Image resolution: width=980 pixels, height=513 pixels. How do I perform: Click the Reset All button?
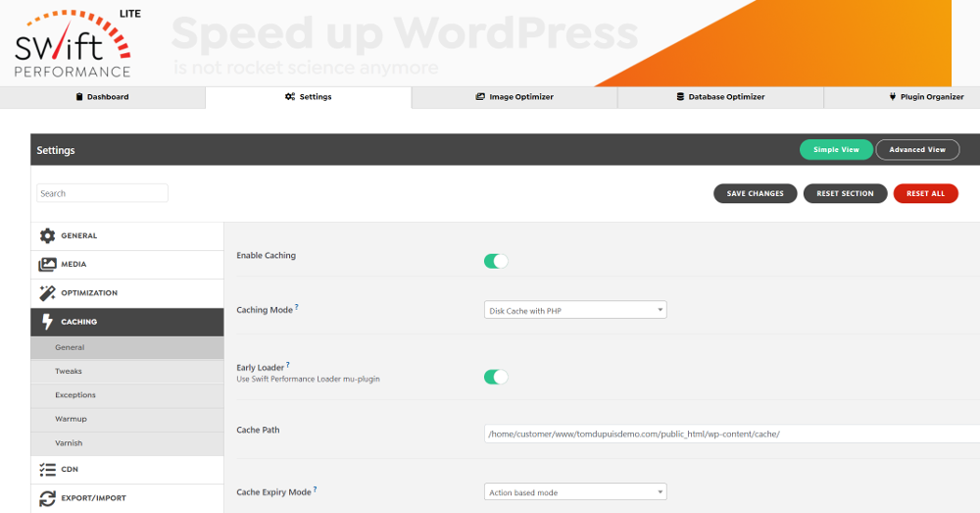click(x=926, y=193)
